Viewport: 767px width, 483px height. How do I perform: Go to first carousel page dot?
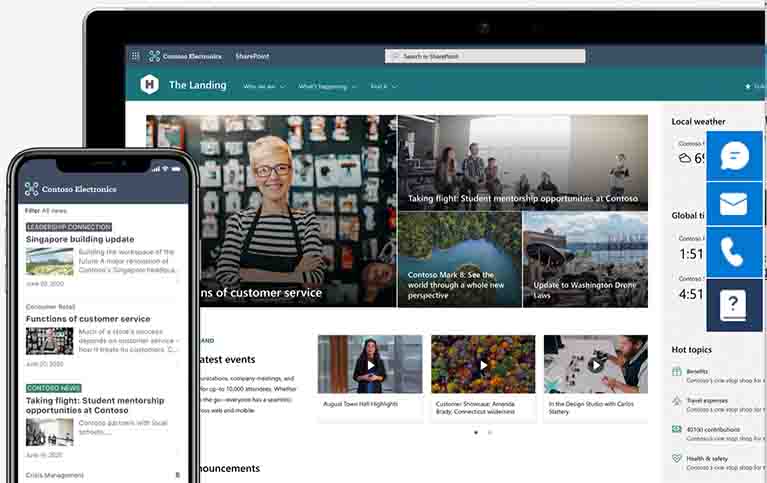point(476,433)
